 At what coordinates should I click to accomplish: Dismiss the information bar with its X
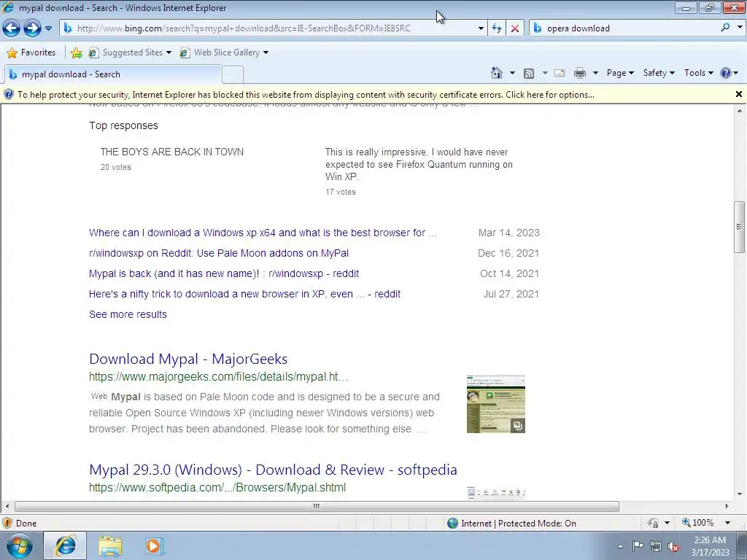pyautogui.click(x=739, y=94)
